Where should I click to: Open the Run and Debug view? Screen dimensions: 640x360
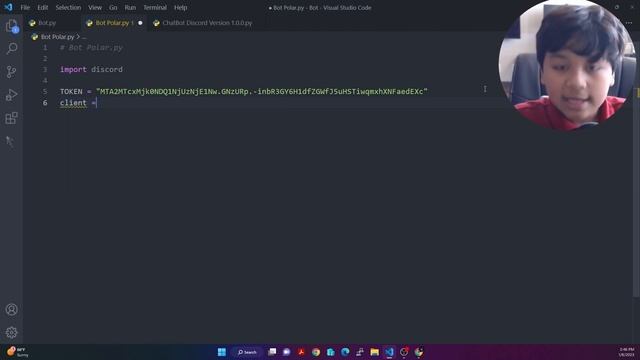click(11, 95)
